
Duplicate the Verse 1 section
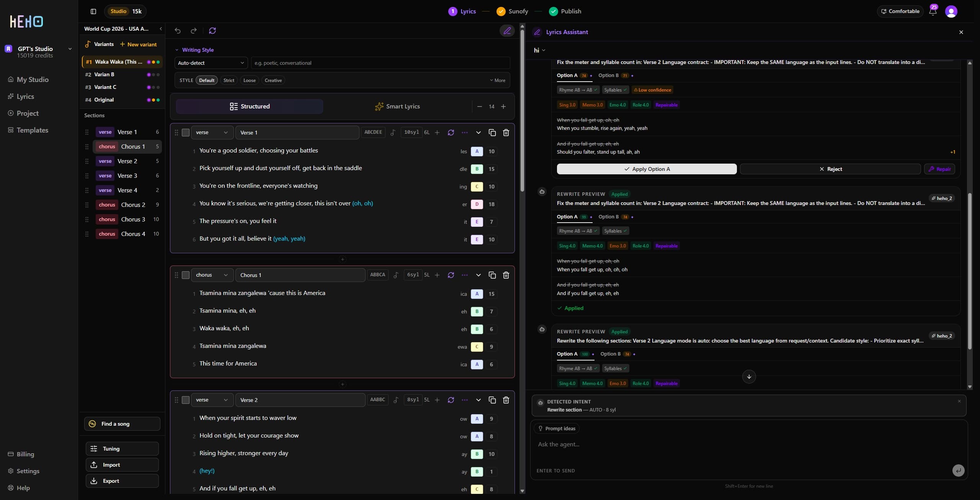pos(492,133)
